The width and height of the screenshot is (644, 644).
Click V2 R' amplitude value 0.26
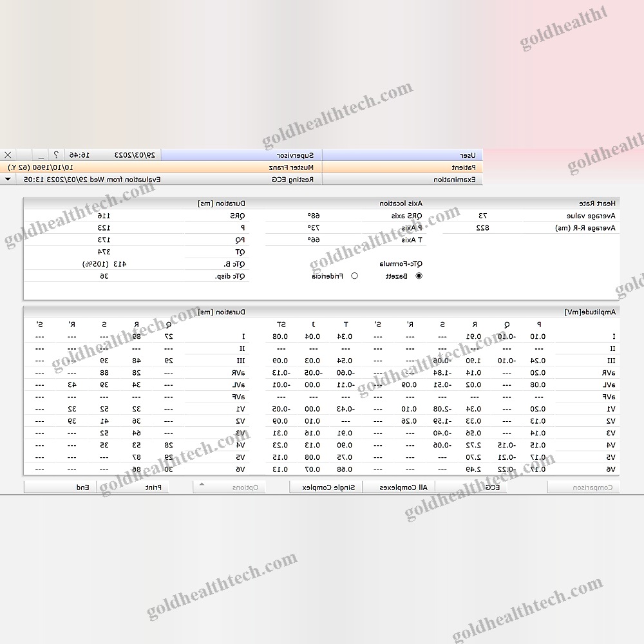point(409,421)
